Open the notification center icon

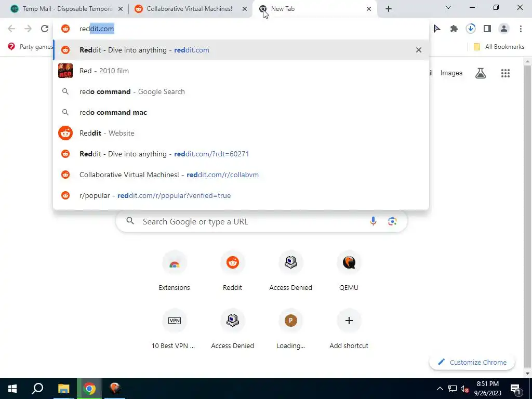(515, 389)
